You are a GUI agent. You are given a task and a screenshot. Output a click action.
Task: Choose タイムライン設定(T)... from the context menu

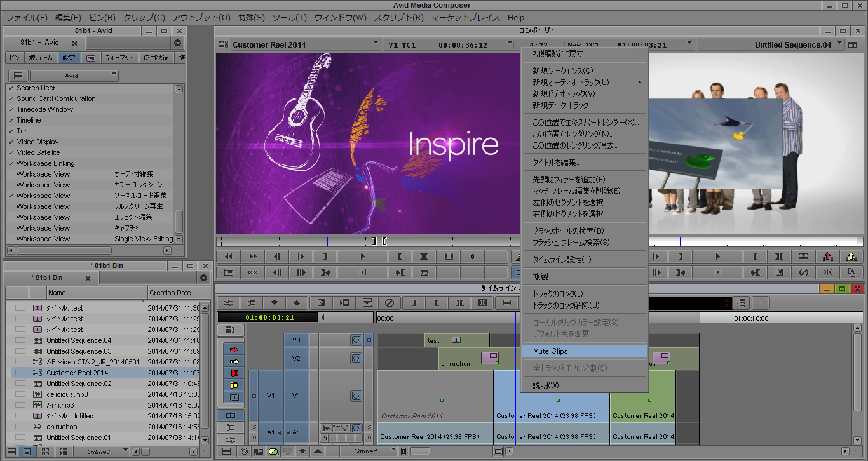point(585,260)
